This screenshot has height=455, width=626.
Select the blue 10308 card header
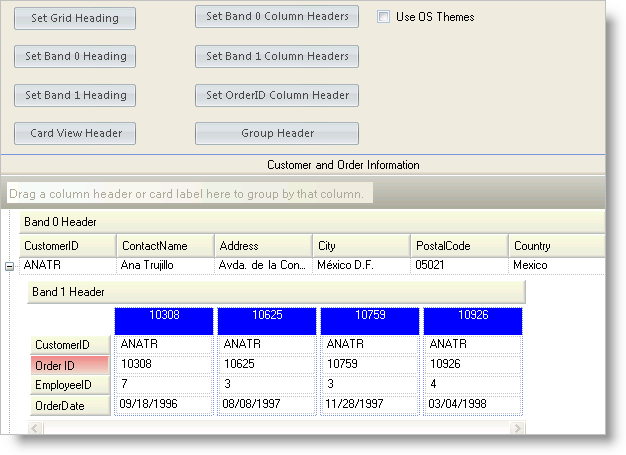click(x=164, y=320)
